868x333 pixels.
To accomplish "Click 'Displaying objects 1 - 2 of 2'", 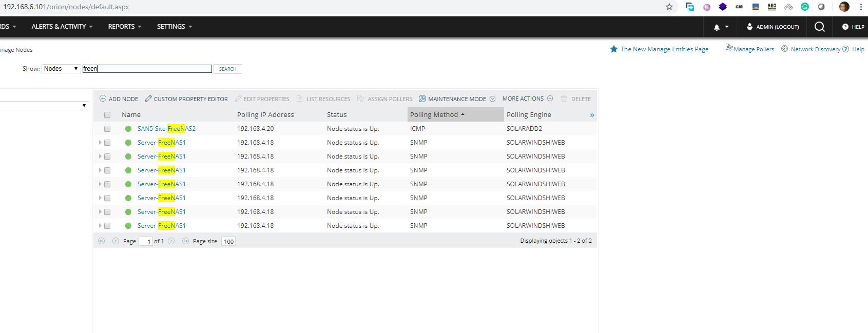I will [x=556, y=241].
